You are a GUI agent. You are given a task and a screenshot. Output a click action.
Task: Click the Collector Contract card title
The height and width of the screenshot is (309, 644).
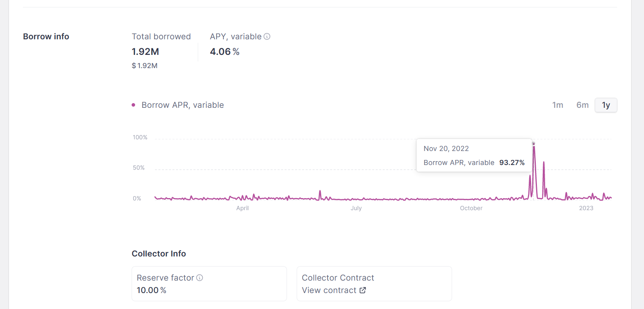click(x=338, y=278)
